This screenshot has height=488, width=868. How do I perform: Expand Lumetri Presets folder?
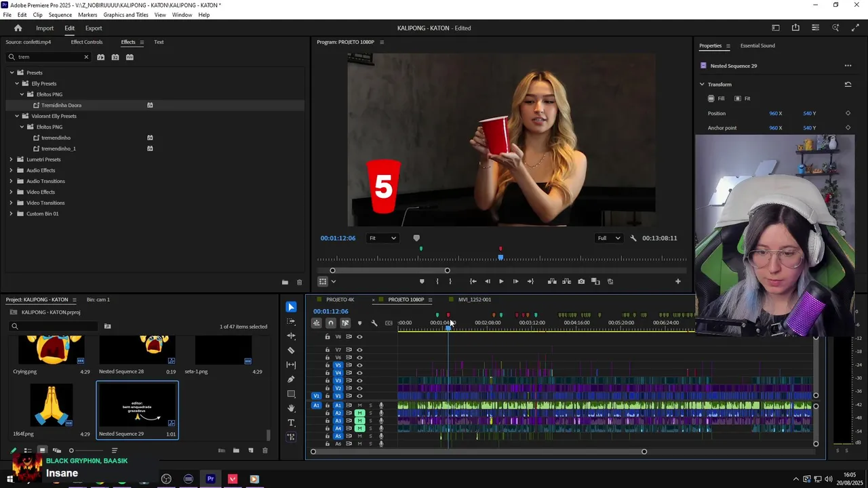pos(12,159)
